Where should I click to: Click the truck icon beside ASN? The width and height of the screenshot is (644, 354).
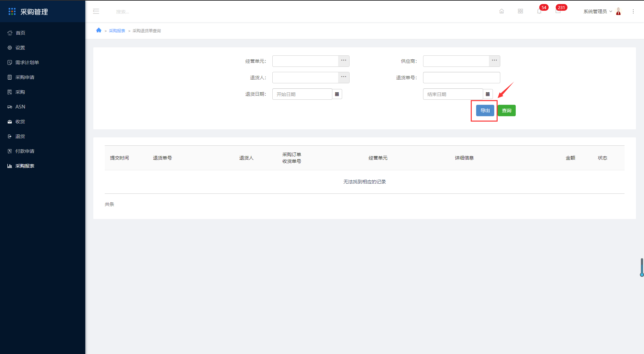click(10, 107)
